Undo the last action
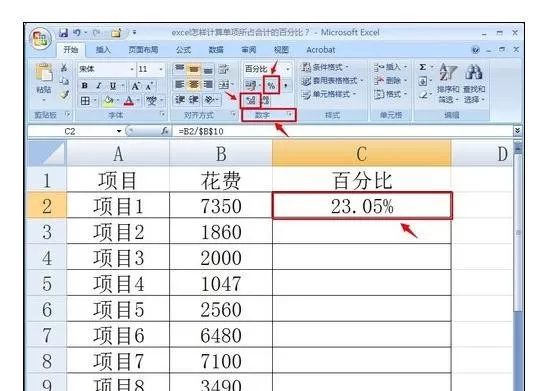This screenshot has height=391, width=545. (77, 33)
